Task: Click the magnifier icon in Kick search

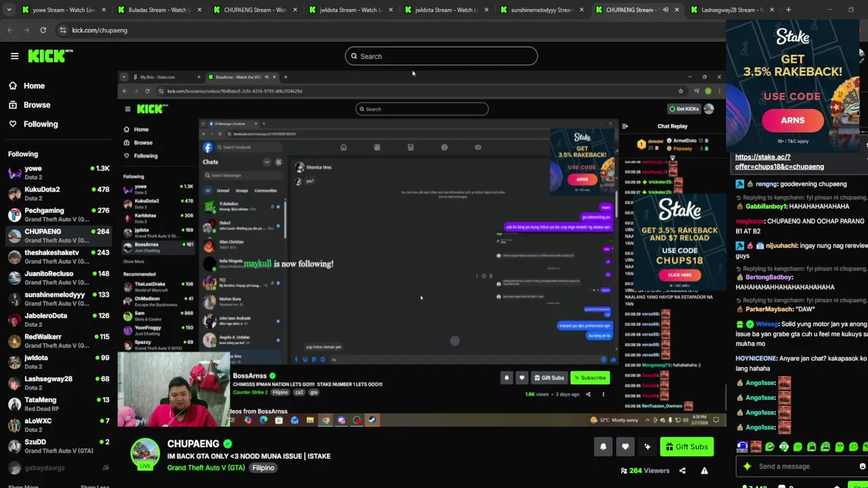Action: tap(353, 56)
